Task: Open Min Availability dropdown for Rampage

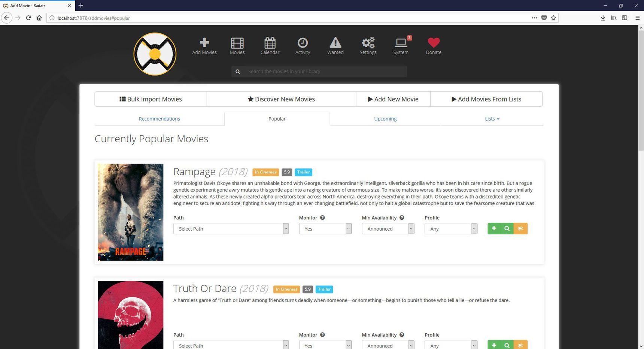Action: [x=388, y=228]
